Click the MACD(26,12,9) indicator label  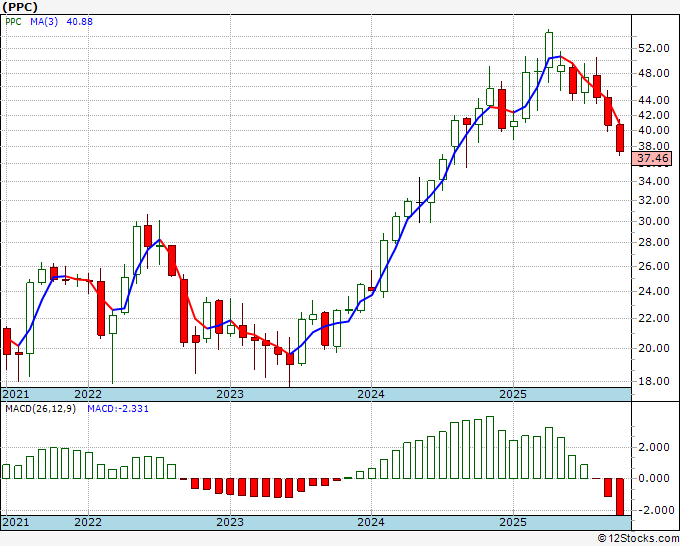40,409
